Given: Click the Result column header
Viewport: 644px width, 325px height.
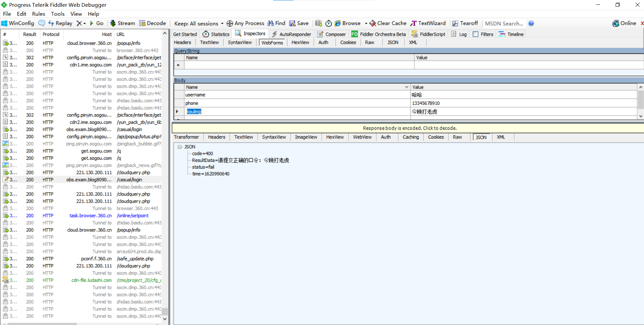Looking at the screenshot, I should coord(30,34).
